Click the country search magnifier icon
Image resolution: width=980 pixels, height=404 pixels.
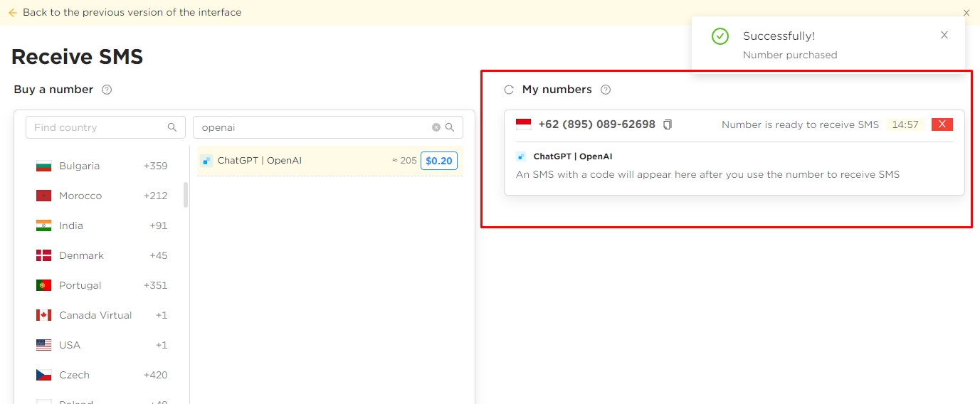coord(172,127)
